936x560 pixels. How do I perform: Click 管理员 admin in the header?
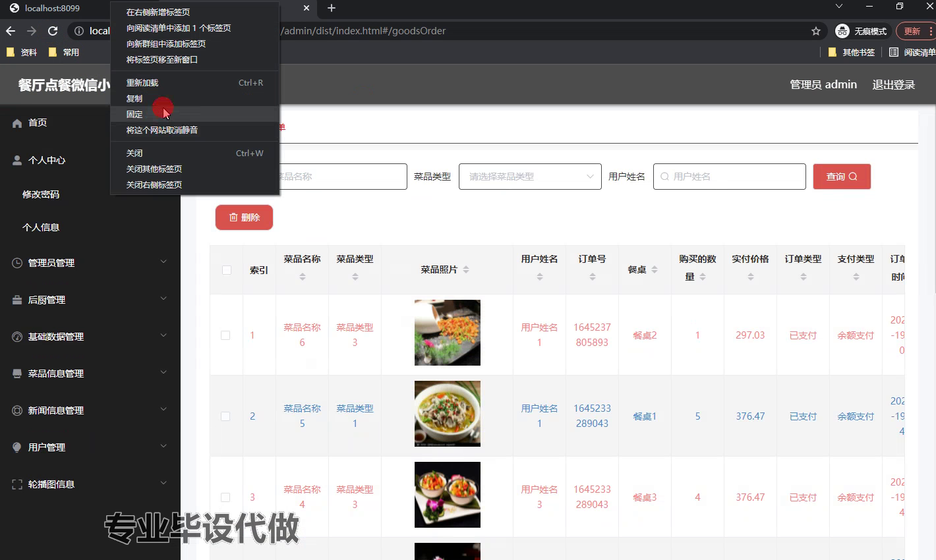823,85
